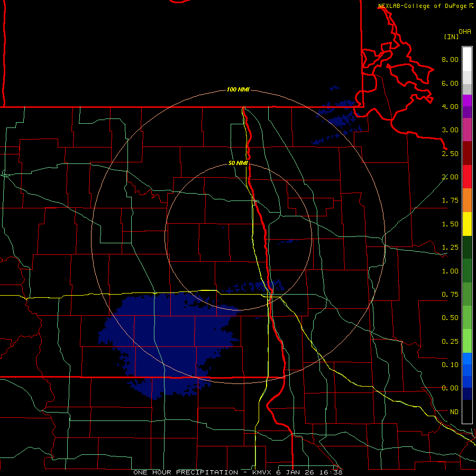Pick the magenta legend swatch
The width and height of the screenshot is (476, 476).
(x=467, y=100)
